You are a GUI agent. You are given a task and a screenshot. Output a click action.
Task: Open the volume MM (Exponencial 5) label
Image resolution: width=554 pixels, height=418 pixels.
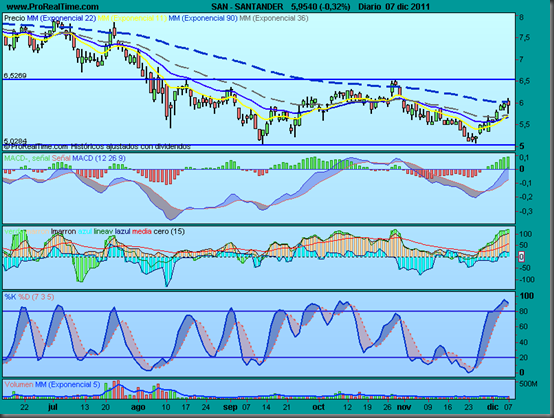(x=67, y=384)
